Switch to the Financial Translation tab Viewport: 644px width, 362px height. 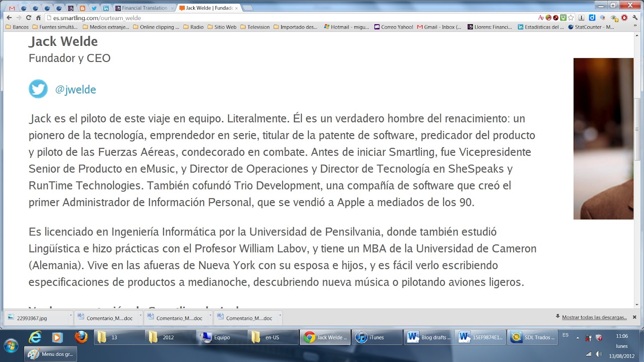[144, 8]
